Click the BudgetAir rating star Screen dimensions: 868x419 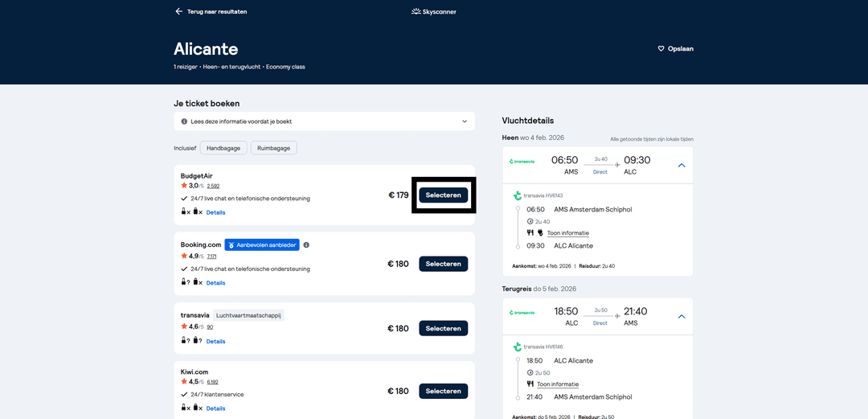tap(184, 186)
